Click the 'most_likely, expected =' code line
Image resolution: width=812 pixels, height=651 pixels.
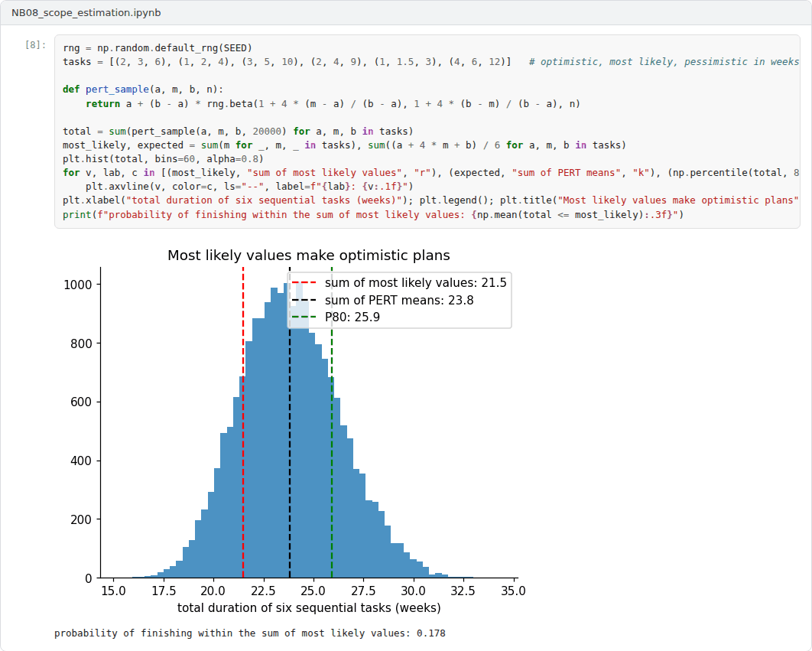pos(344,145)
